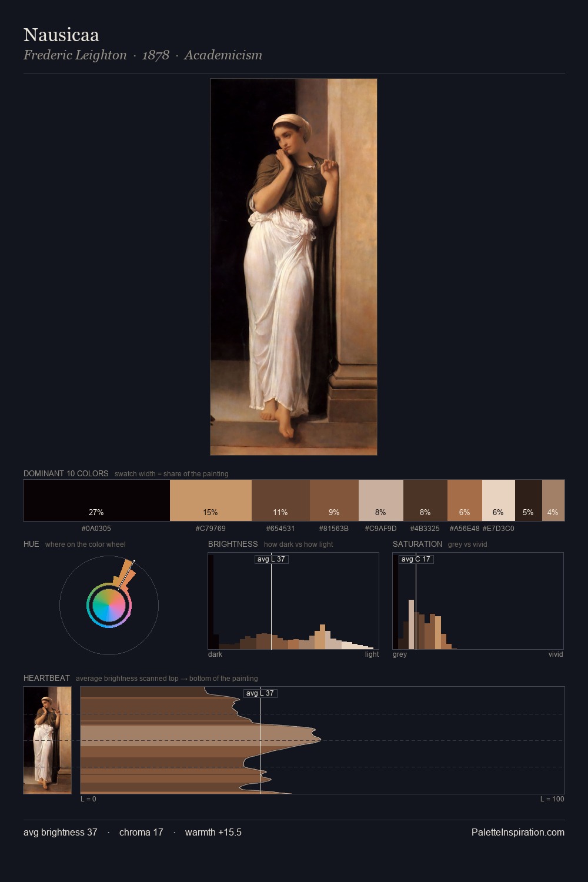Open the PaletteInspiration.com link
The image size is (588, 882).
point(518,832)
